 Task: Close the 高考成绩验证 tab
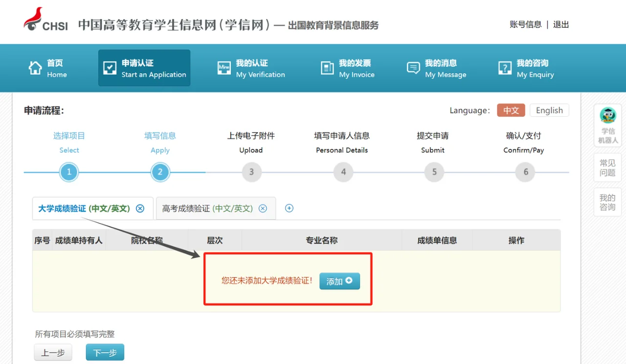coord(263,209)
